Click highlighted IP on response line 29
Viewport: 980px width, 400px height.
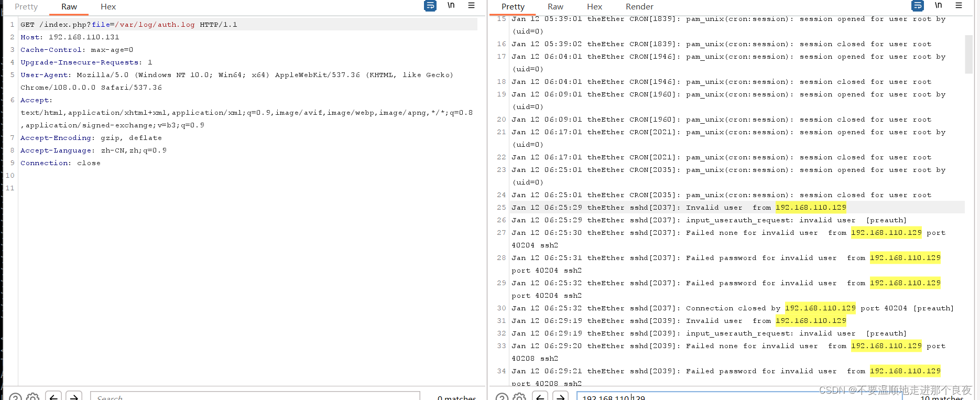tap(905, 283)
